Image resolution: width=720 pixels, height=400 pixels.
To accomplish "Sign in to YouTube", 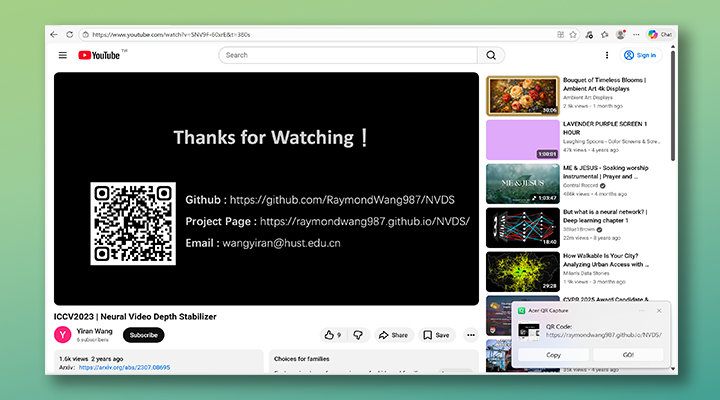I will (x=640, y=55).
